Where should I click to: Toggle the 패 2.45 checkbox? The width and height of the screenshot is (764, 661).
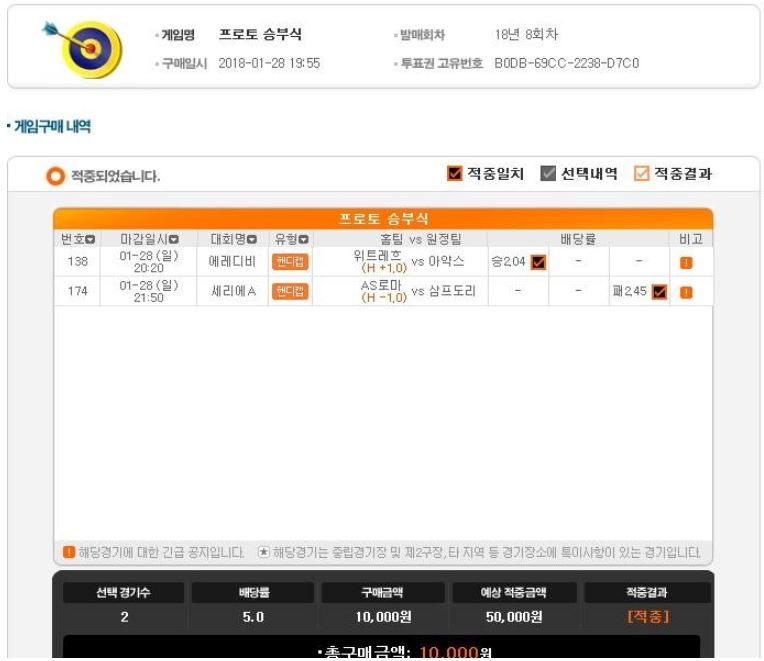[x=659, y=292]
